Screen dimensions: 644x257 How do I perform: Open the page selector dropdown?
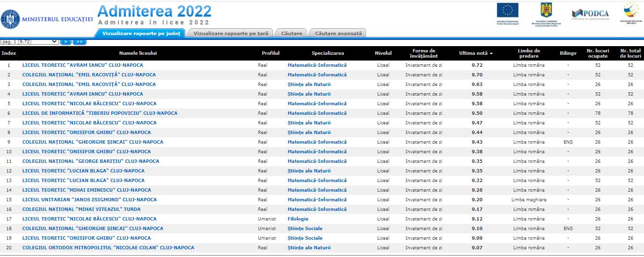click(30, 42)
